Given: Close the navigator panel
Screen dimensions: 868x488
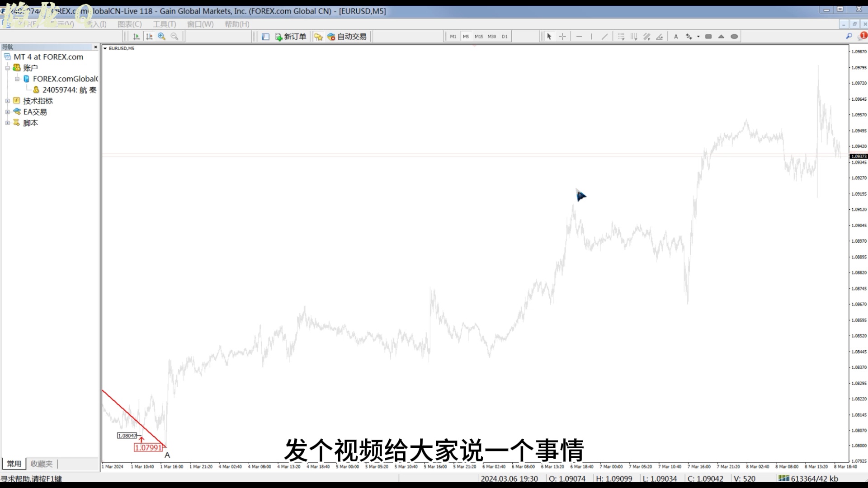Looking at the screenshot, I should tap(95, 47).
